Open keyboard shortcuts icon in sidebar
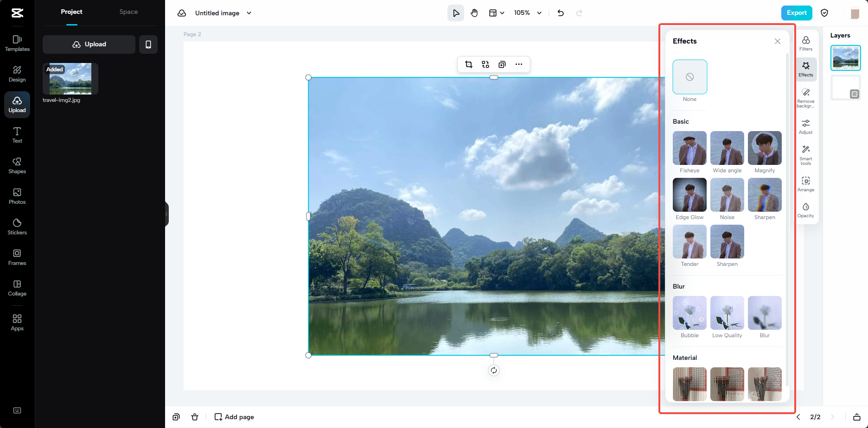This screenshot has width=868, height=428. click(x=17, y=410)
